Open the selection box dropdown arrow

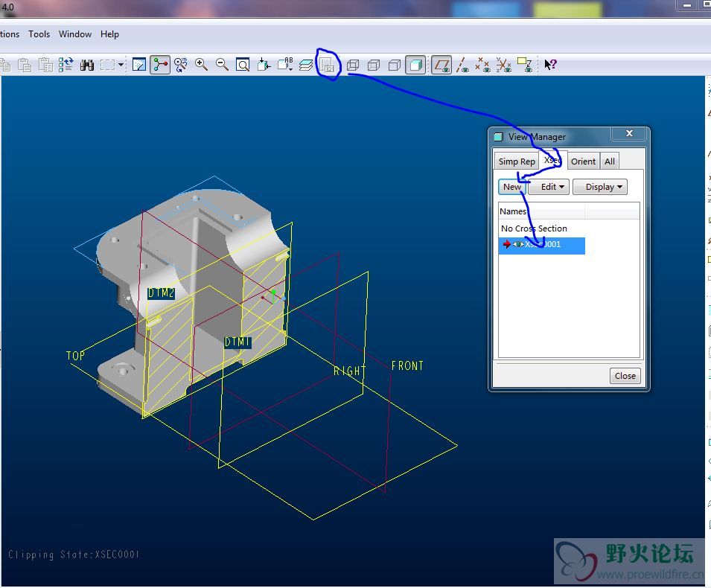121,65
